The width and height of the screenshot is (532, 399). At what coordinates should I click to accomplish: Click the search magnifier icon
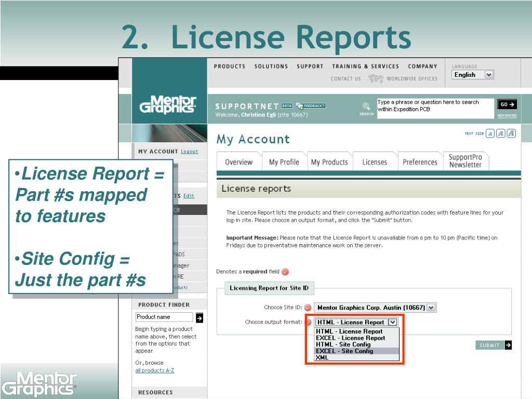pos(366,106)
